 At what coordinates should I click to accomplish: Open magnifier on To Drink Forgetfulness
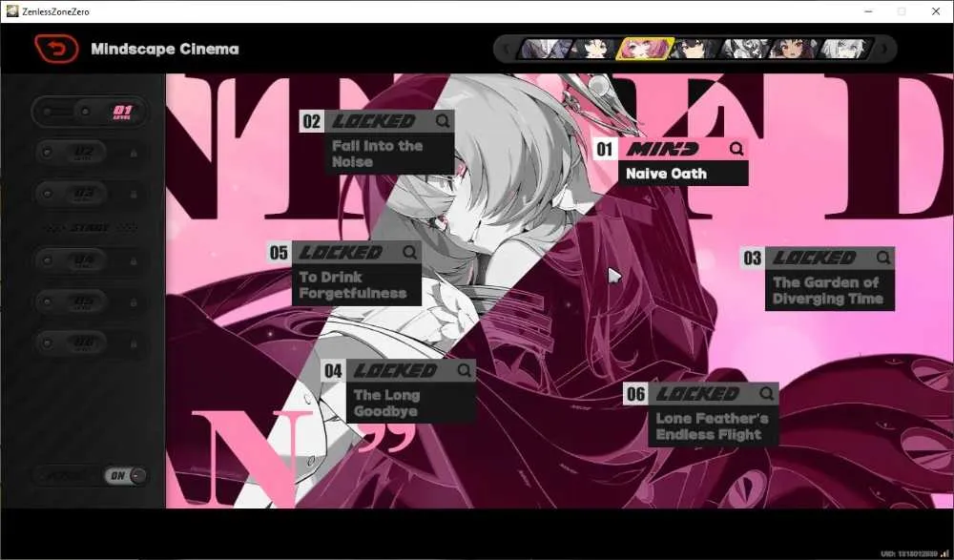click(409, 252)
